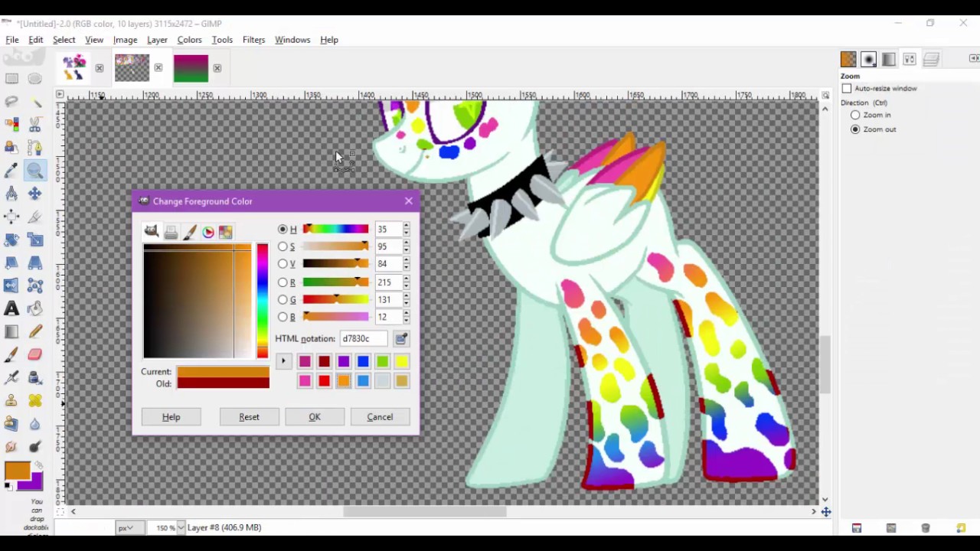Open the File menu

click(12, 40)
